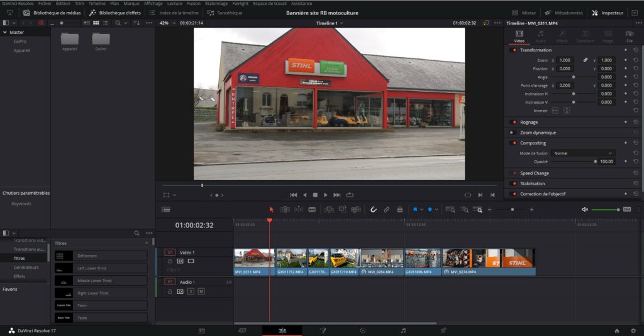Flip clip vertically in Inverser
The width and height of the screenshot is (644, 336).
pyautogui.click(x=567, y=111)
